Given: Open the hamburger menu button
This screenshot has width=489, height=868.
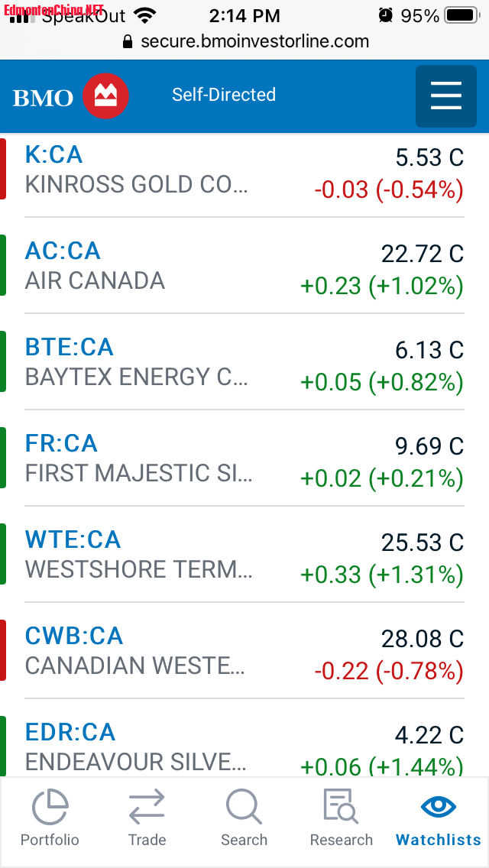Looking at the screenshot, I should click(x=445, y=96).
